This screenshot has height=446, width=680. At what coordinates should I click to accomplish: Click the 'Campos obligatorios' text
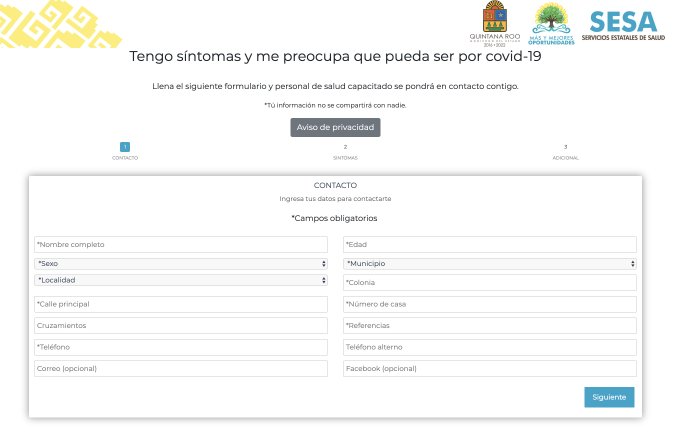click(334, 218)
